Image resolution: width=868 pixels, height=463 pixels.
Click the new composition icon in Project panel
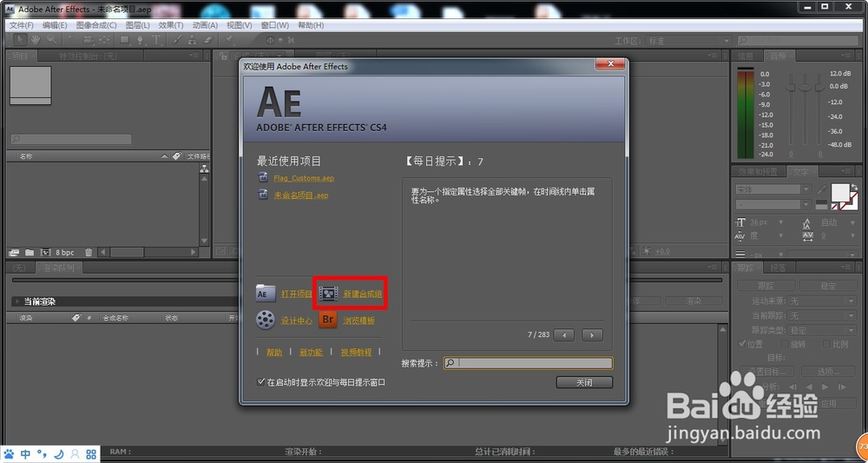pos(45,253)
